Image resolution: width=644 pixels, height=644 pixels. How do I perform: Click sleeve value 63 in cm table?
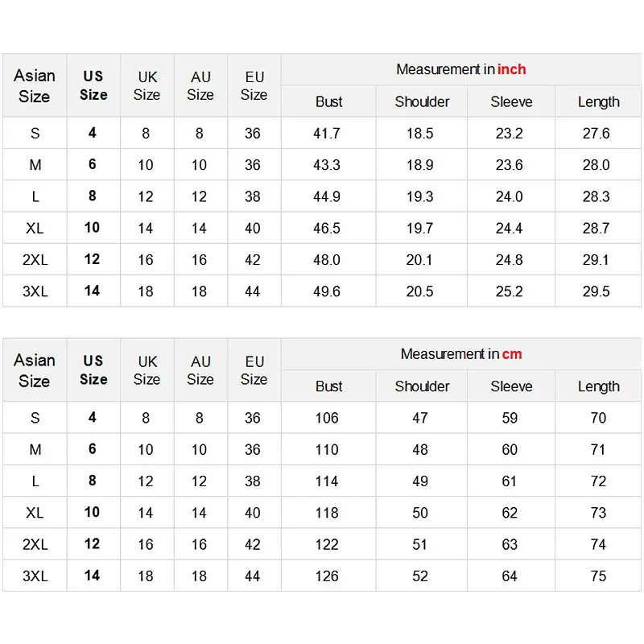[509, 544]
